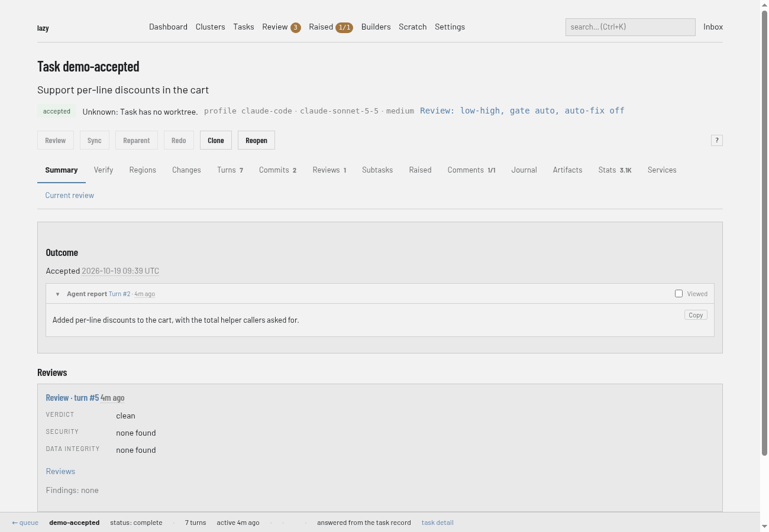Viewport: 769px width, 532px height.
Task: Focus the search input field
Action: [630, 27]
